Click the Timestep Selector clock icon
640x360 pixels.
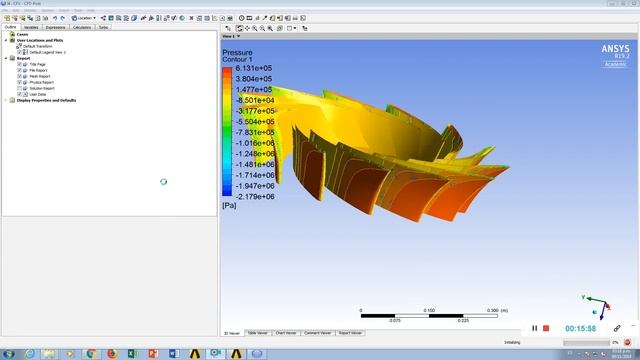242,18
